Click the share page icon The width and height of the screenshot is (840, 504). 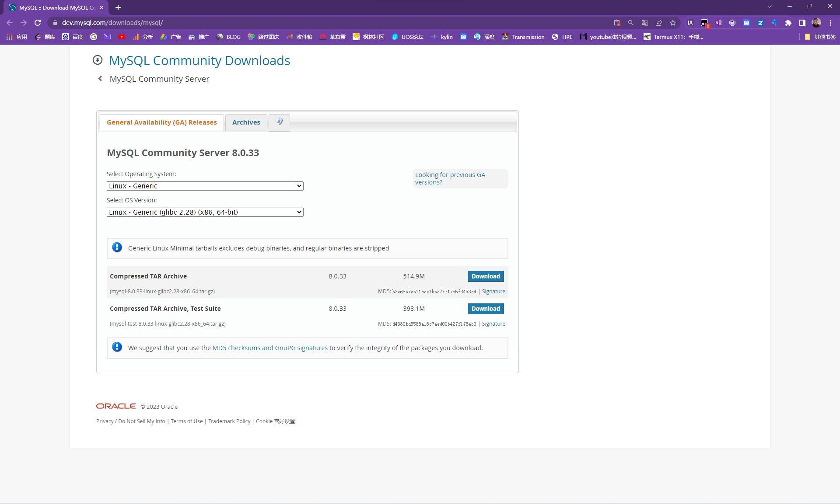[659, 23]
